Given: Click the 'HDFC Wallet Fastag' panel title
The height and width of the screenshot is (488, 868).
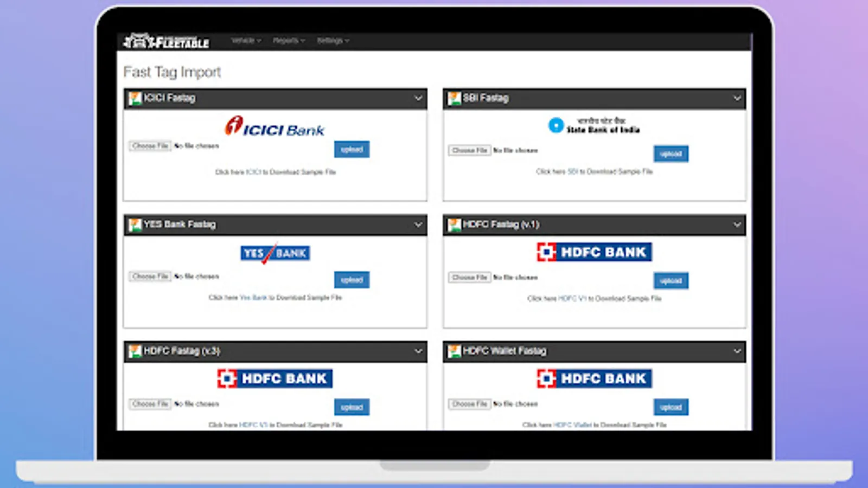Looking at the screenshot, I should click(505, 351).
